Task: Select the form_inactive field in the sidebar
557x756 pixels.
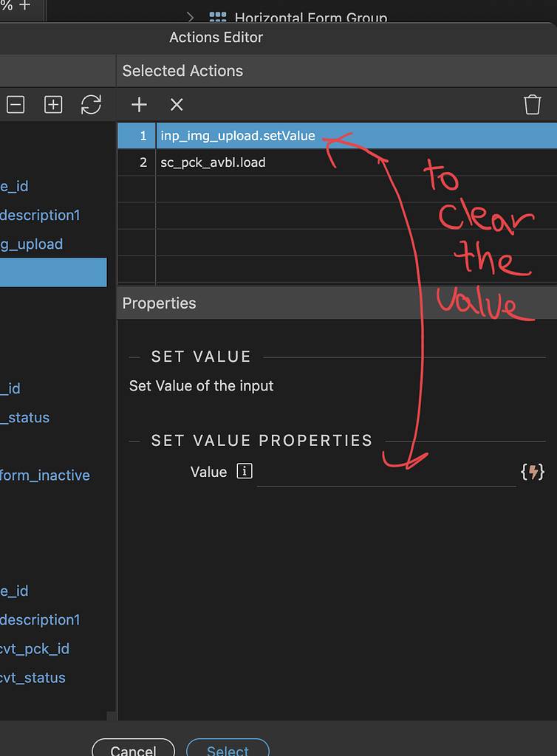Action: pyautogui.click(x=45, y=475)
